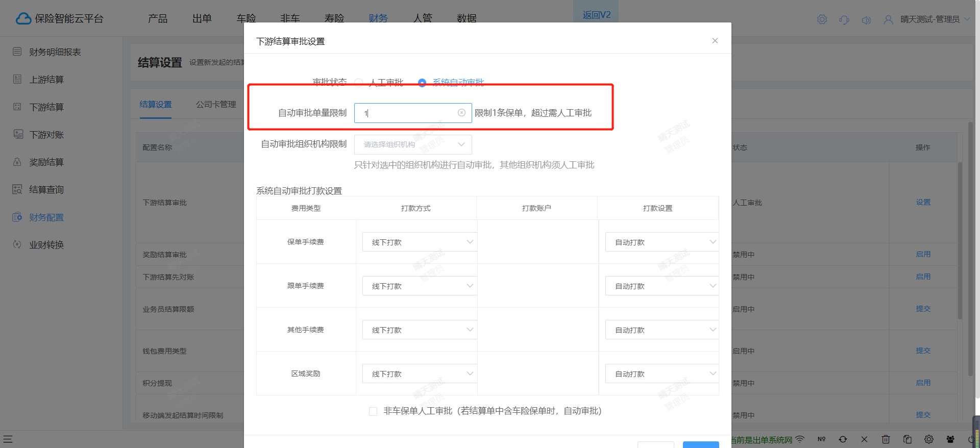Screen dimensions: 980x448
Task: Click the refresh sync icon in bottom bar
Action: [843, 439]
